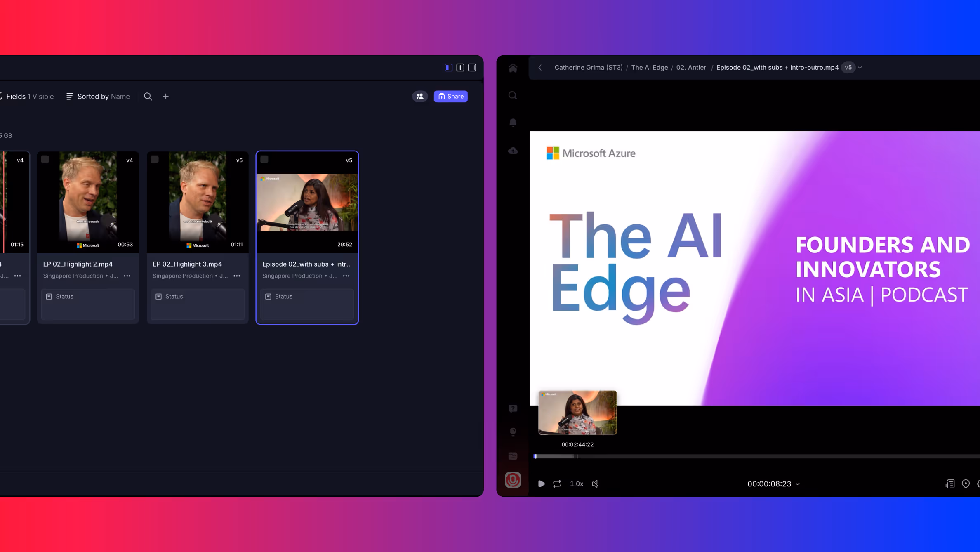Click EP 02_Highlight 2.mp4 file name

(x=78, y=264)
